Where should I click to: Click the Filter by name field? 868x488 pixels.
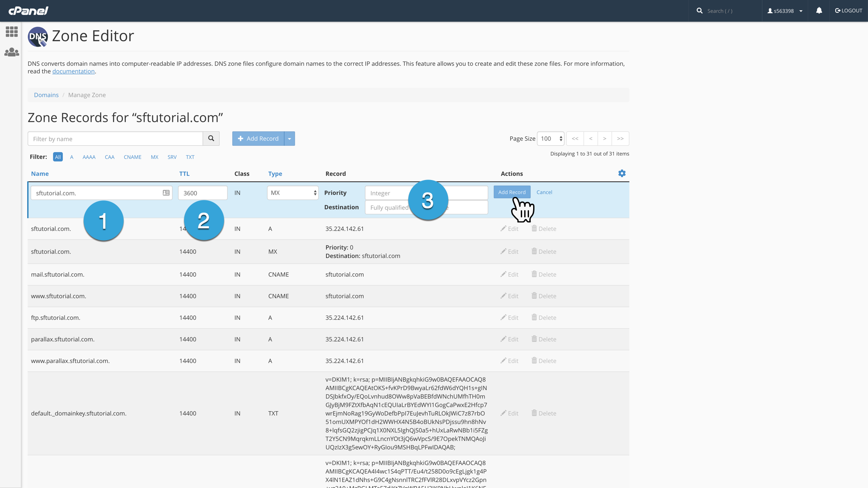pos(115,139)
